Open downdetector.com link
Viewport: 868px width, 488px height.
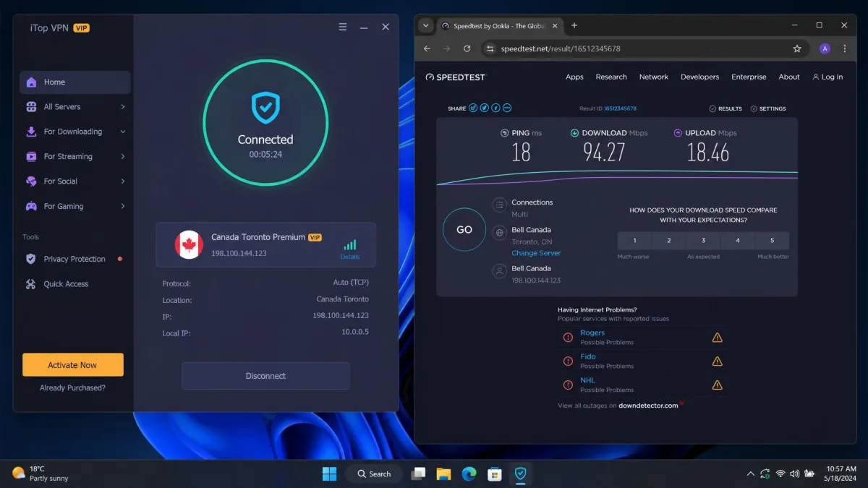649,406
